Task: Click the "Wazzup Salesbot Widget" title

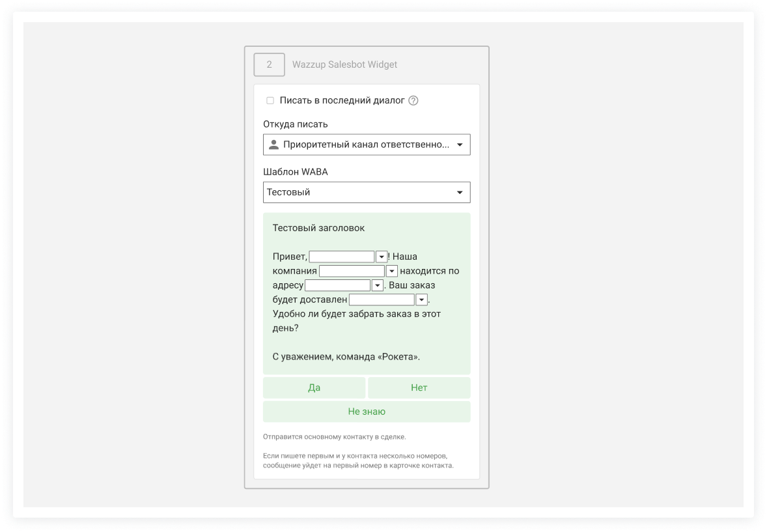Action: coord(344,64)
